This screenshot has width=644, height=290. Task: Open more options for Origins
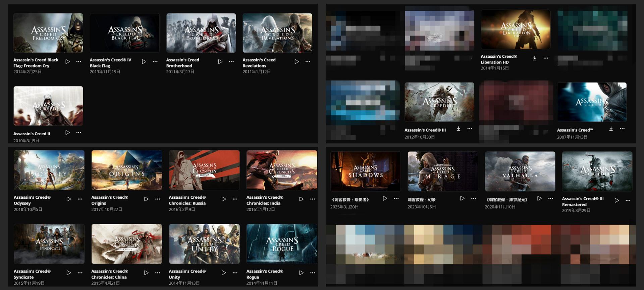pyautogui.click(x=158, y=199)
